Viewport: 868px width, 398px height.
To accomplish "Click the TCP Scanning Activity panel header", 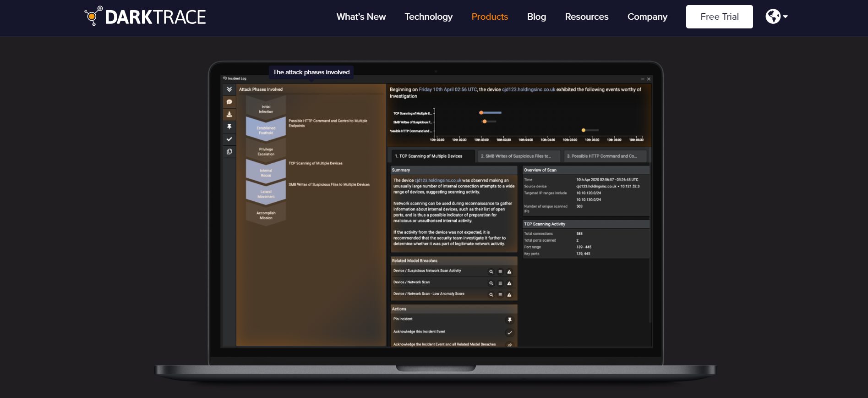I will tap(586, 224).
